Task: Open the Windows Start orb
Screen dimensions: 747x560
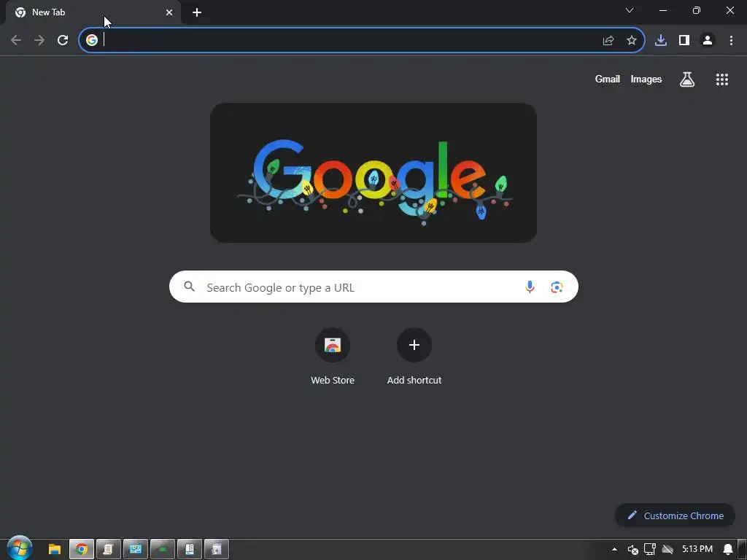Action: [x=20, y=548]
